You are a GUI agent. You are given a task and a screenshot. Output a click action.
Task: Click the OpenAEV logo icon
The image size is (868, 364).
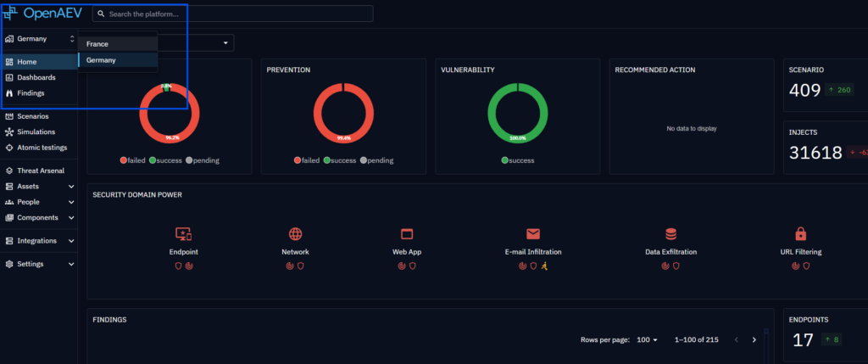[x=10, y=14]
